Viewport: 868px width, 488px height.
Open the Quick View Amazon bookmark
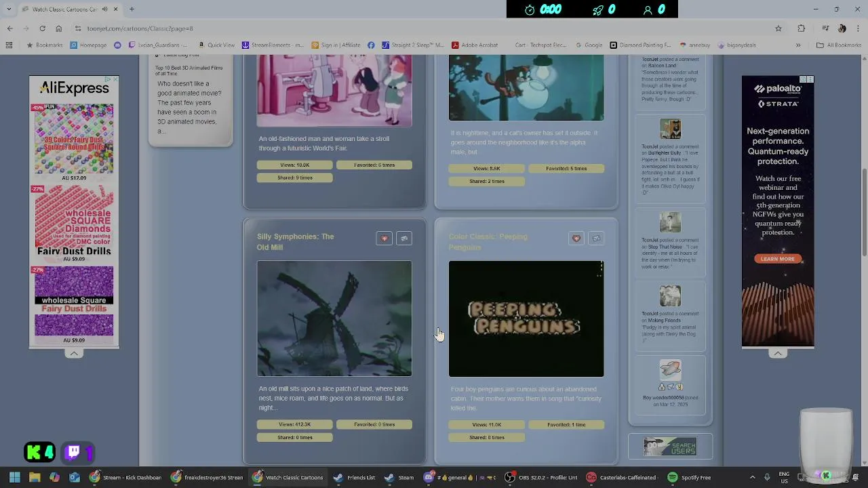(216, 45)
